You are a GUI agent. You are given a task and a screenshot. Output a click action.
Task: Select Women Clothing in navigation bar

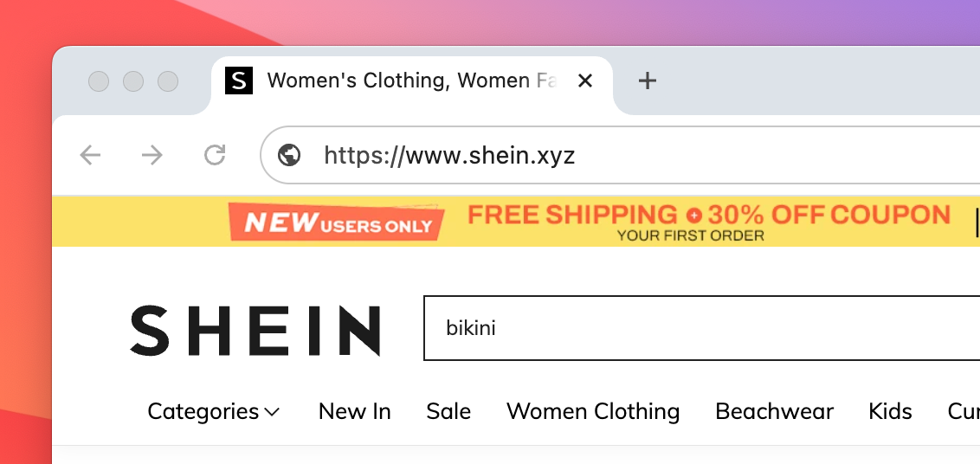click(593, 411)
